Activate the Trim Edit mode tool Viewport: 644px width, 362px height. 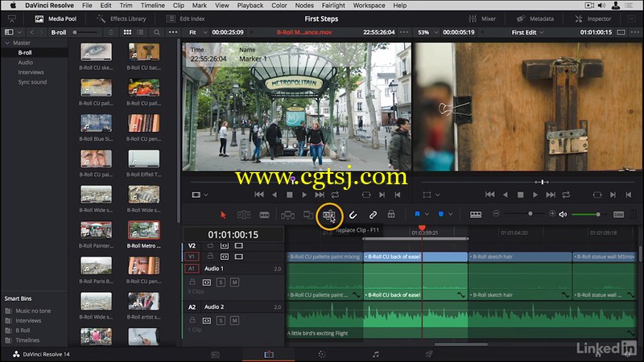click(x=244, y=215)
